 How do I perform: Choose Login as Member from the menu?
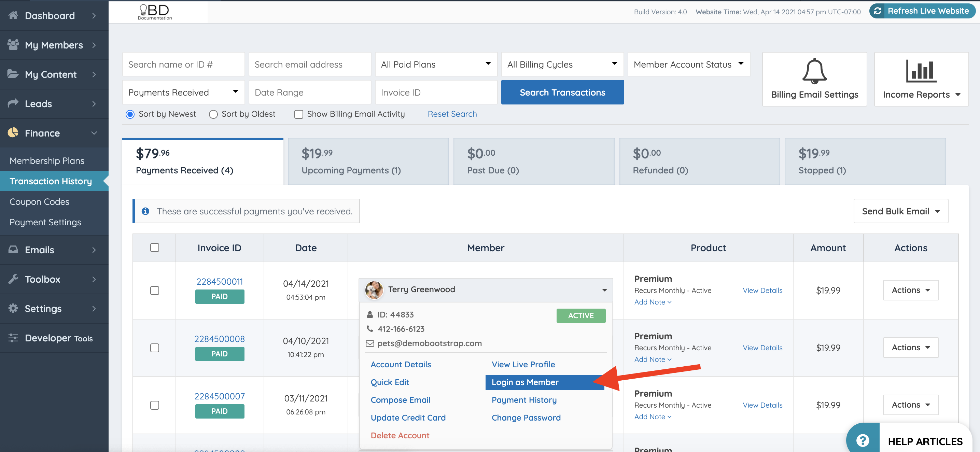(x=525, y=382)
